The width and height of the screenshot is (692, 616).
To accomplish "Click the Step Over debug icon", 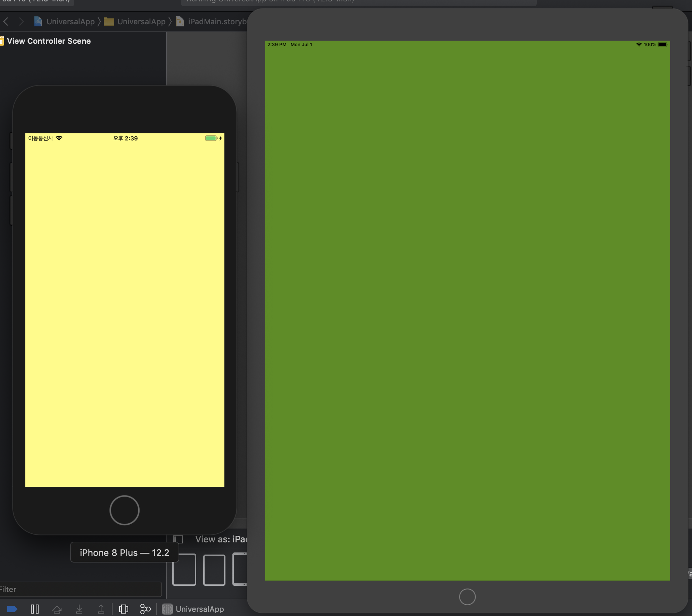I will (57, 609).
